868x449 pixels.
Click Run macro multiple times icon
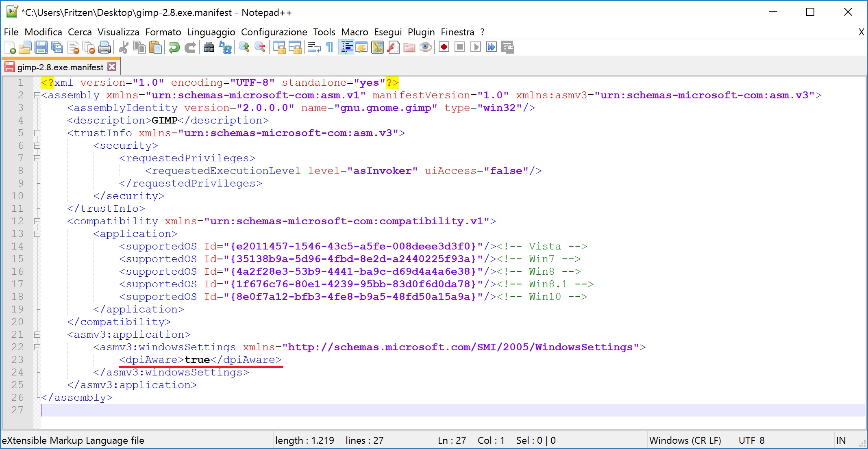492,48
